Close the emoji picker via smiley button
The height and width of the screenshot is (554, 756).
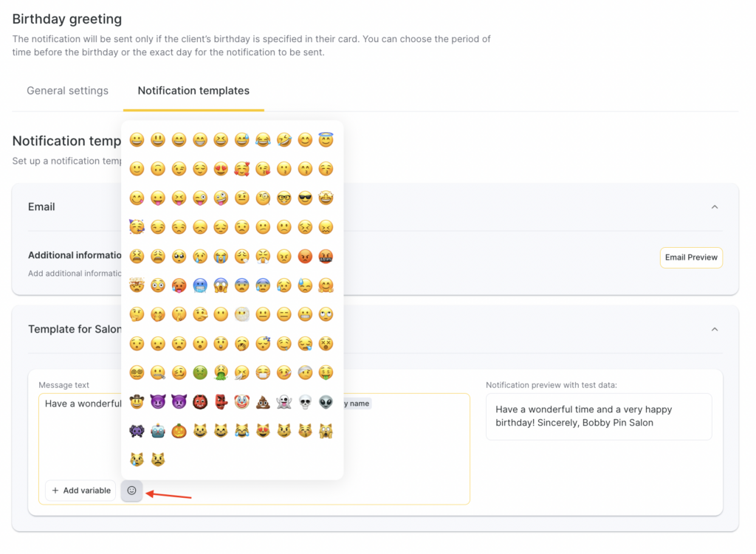[132, 491]
